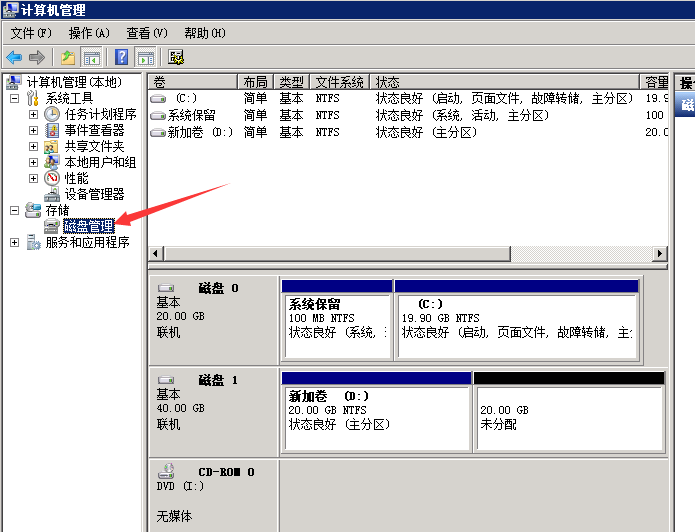The width and height of the screenshot is (695, 532).
Task: Select the 新加卷 (D:) volume row
Action: click(x=200, y=132)
